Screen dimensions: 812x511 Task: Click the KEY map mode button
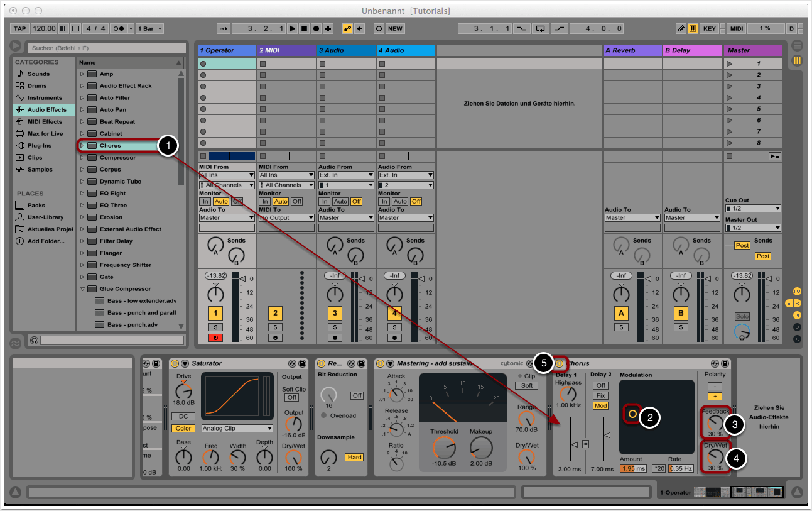(709, 29)
